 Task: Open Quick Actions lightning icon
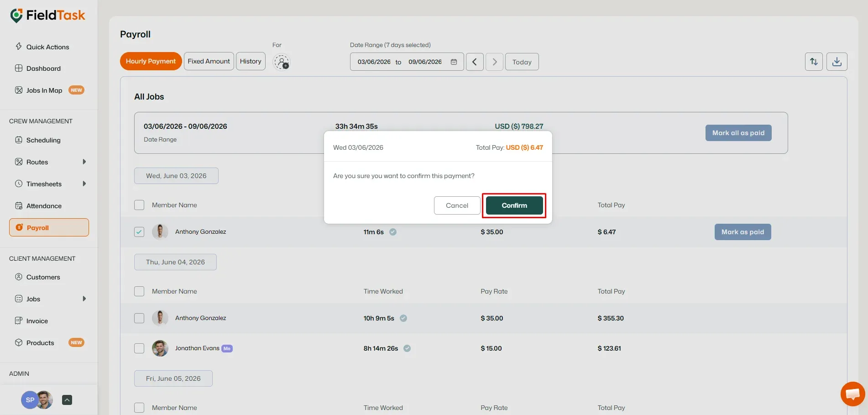[19, 46]
